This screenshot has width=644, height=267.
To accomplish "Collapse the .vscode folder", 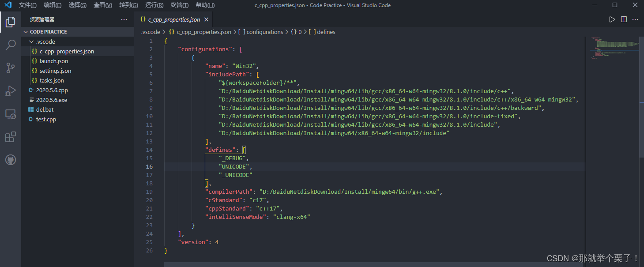I will pyautogui.click(x=77, y=41).
